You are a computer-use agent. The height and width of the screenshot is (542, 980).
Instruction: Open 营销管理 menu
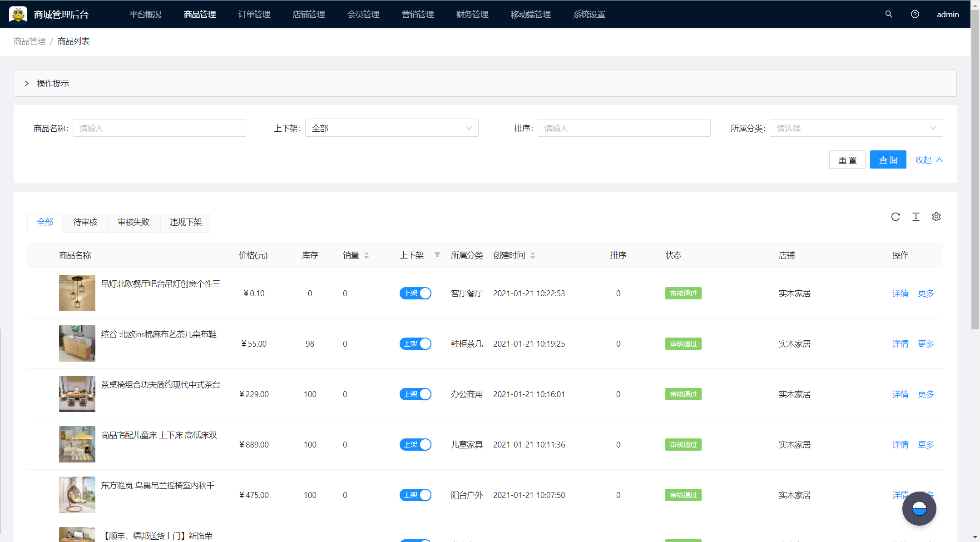pyautogui.click(x=418, y=14)
